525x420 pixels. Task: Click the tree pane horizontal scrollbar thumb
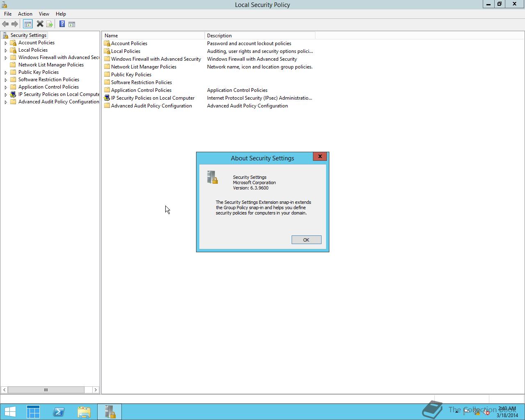(x=46, y=390)
